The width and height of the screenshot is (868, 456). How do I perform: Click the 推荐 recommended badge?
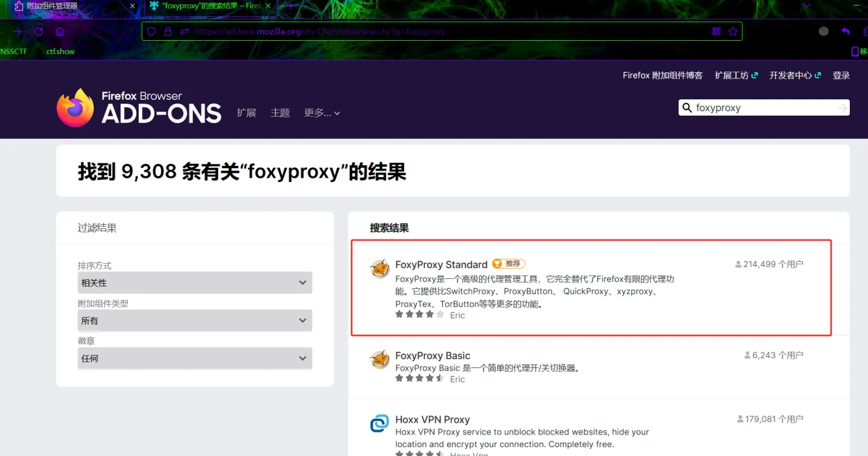coord(509,264)
